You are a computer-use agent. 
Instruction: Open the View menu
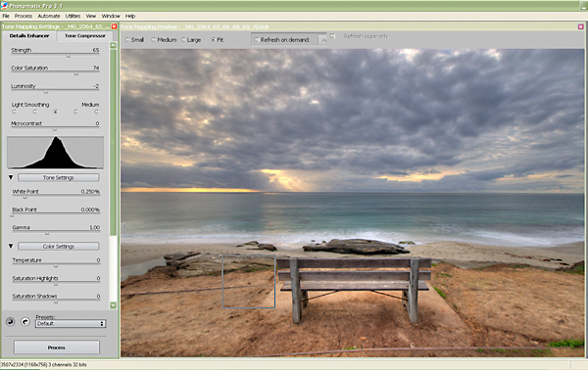[91, 16]
